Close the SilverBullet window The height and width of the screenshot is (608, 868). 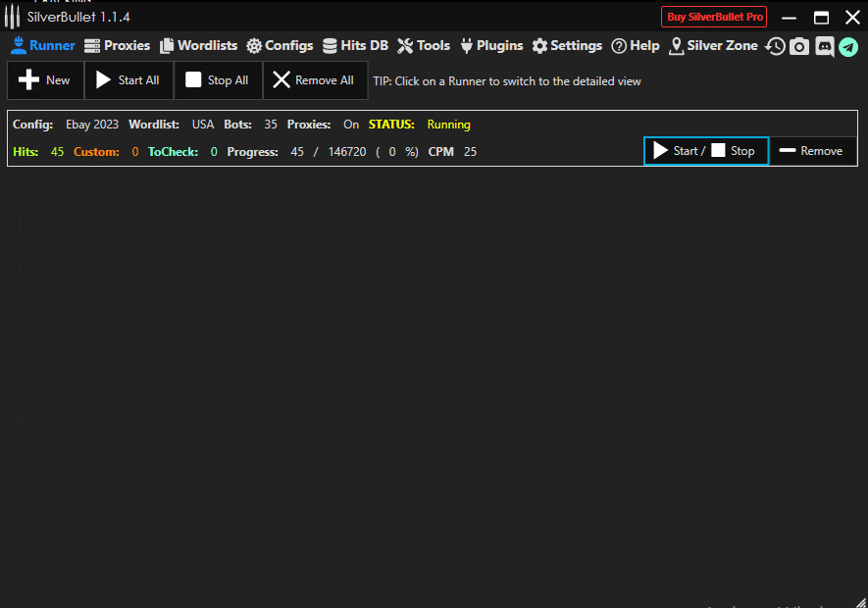click(x=852, y=18)
